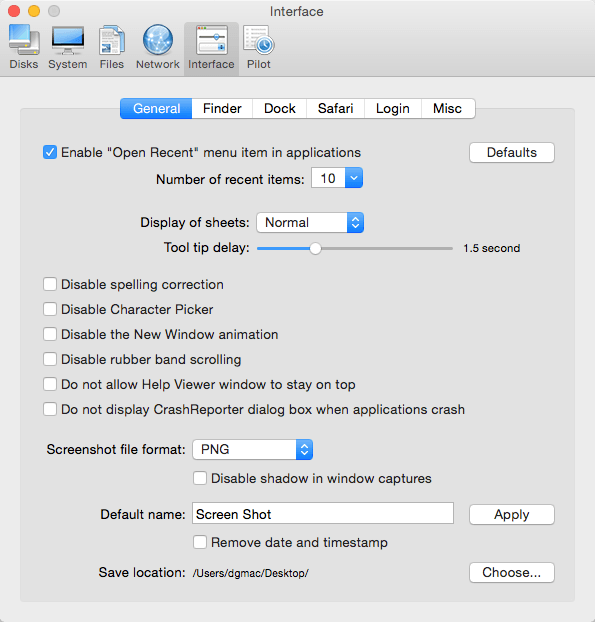The image size is (595, 622).
Task: Click the Default name text field
Action: point(323,513)
